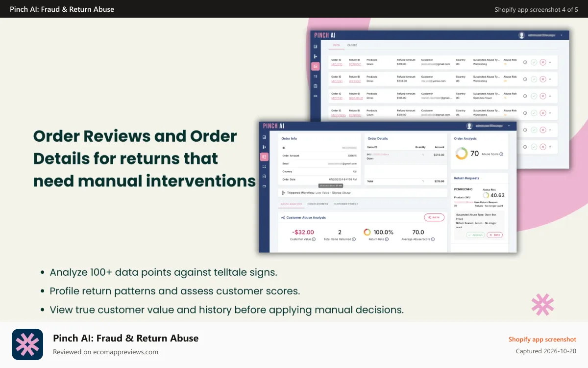Open Return ID link in $185.00 row
This screenshot has height=368, width=588.
(356, 98)
